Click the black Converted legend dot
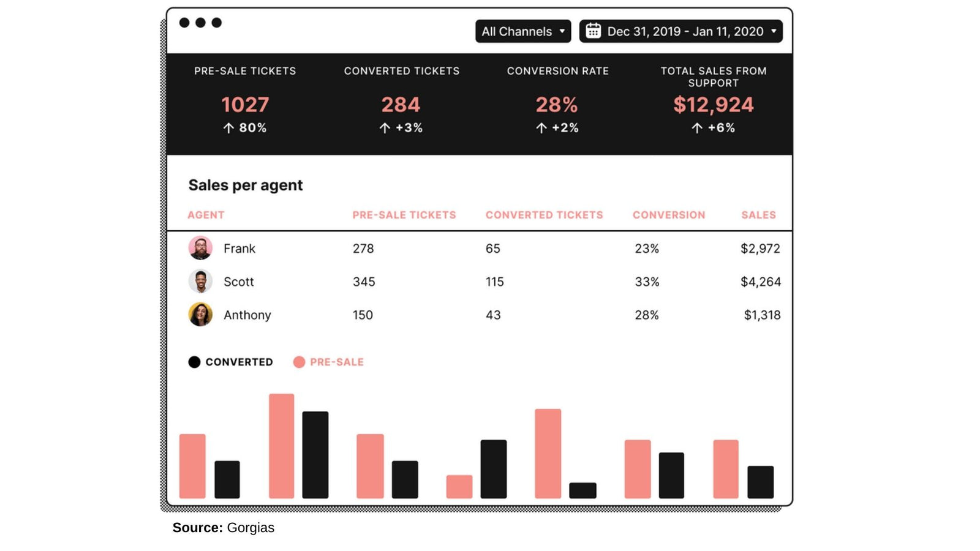This screenshot has height=551, width=980. click(194, 362)
